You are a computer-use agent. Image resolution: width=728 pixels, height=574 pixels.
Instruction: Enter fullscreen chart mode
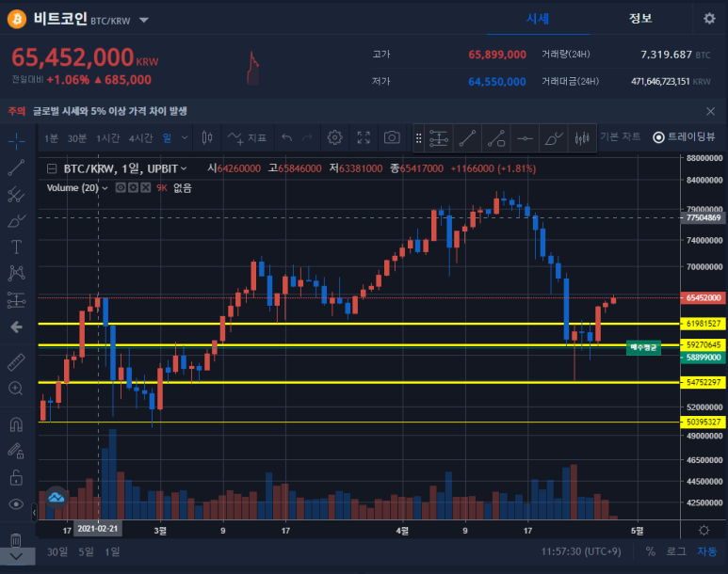[x=364, y=137]
